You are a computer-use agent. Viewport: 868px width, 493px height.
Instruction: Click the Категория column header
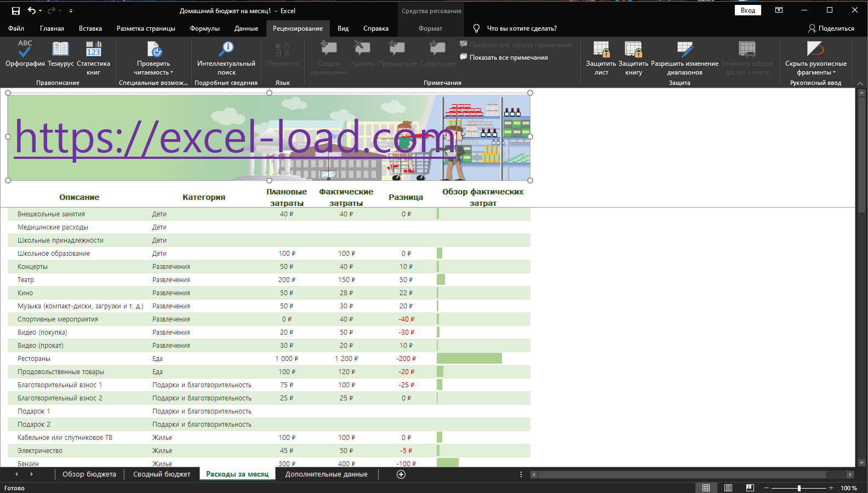204,197
